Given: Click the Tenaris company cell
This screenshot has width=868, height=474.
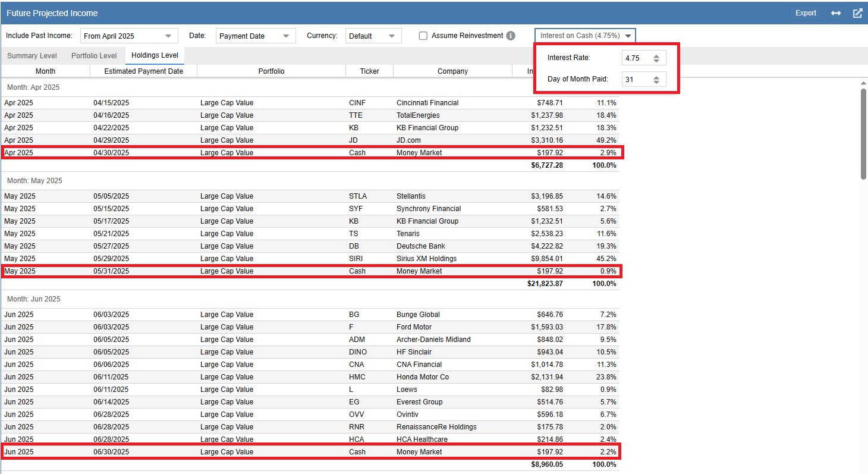Looking at the screenshot, I should pyautogui.click(x=452, y=234).
